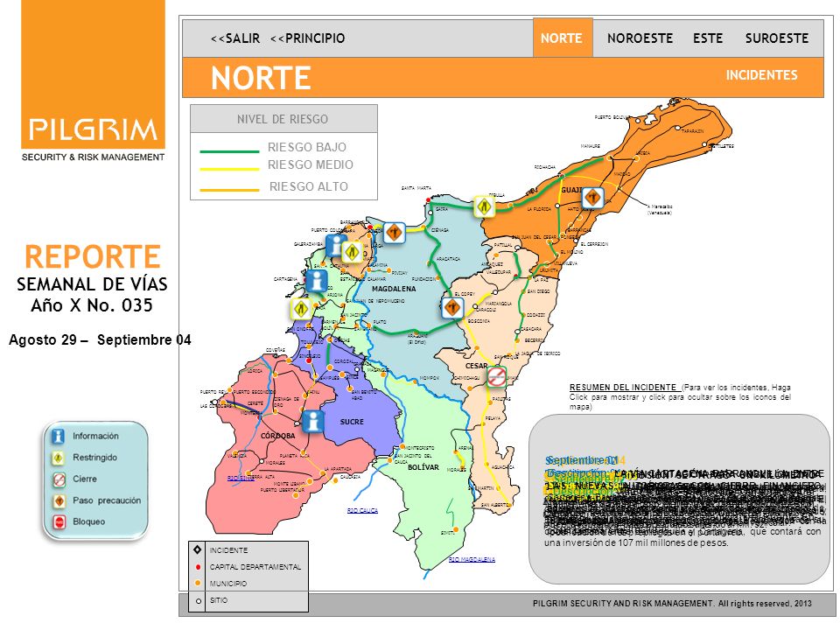Click the MAGDALENA department label
840x630 pixels.
[x=394, y=289]
